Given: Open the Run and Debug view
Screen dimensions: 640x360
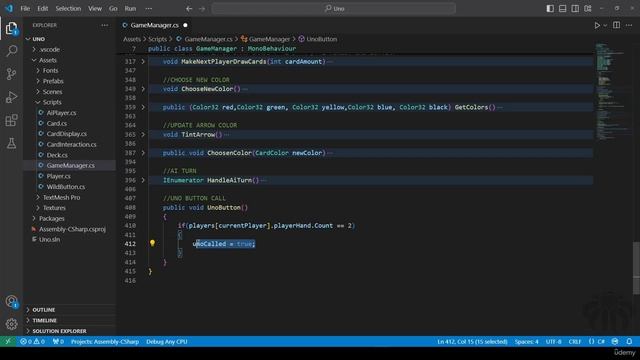Looking at the screenshot, I should click(11, 97).
